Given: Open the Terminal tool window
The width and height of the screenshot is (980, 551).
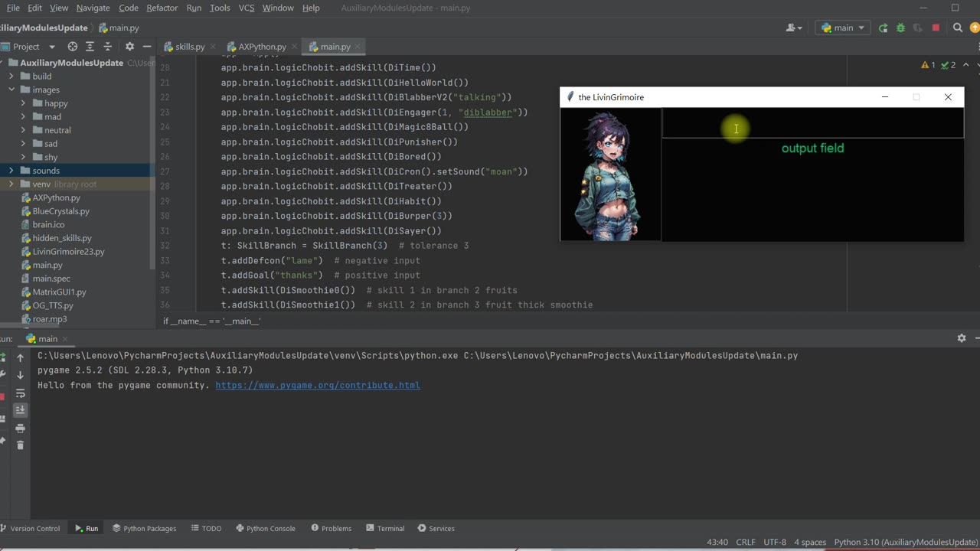Looking at the screenshot, I should (385, 528).
